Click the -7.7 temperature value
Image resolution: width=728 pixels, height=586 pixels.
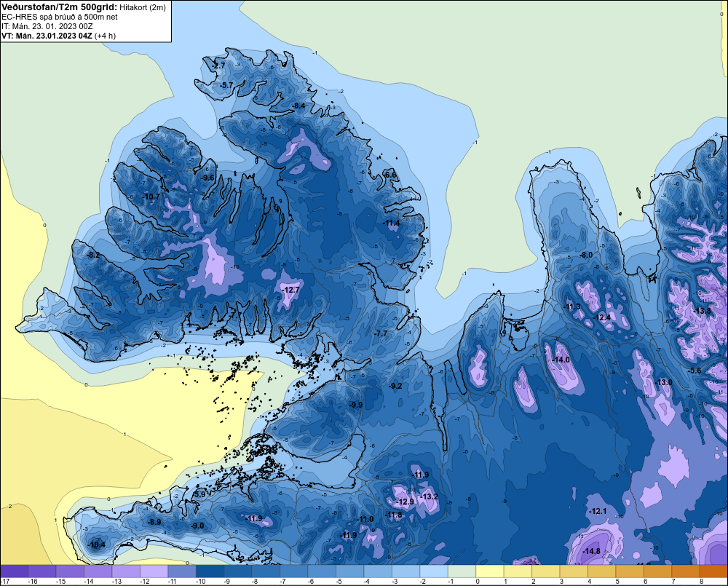coord(381,334)
